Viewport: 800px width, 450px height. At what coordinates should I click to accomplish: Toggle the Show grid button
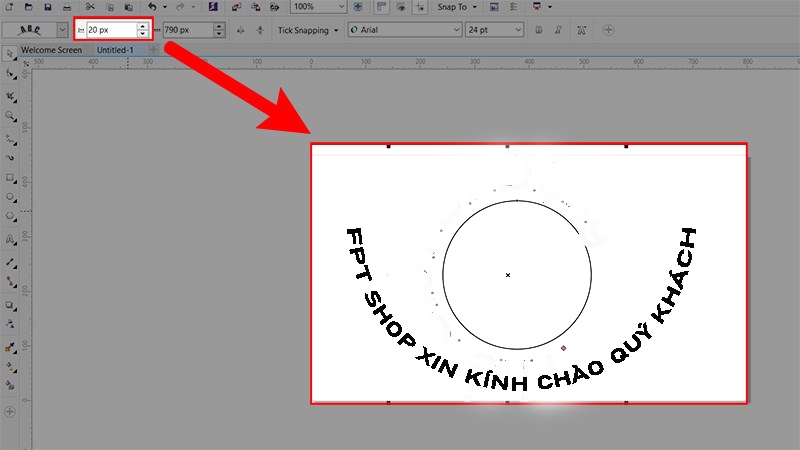401,7
